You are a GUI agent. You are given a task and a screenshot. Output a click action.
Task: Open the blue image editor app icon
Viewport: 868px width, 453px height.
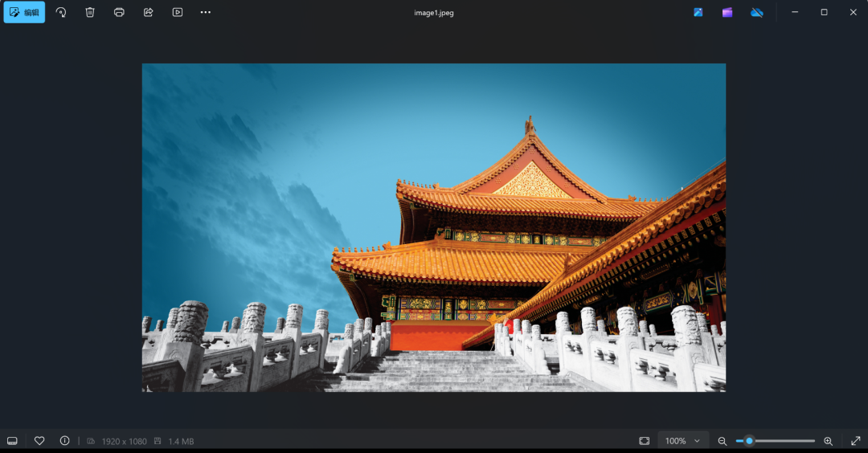pos(698,12)
